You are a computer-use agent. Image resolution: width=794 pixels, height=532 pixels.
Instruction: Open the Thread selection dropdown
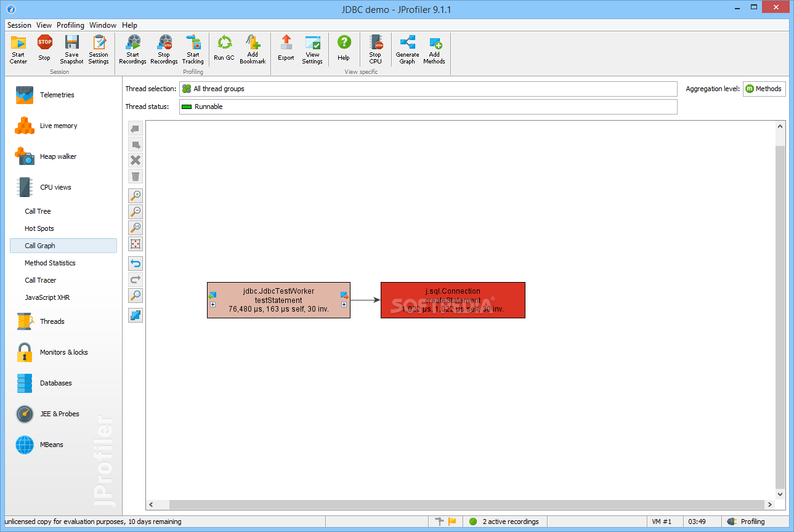428,89
